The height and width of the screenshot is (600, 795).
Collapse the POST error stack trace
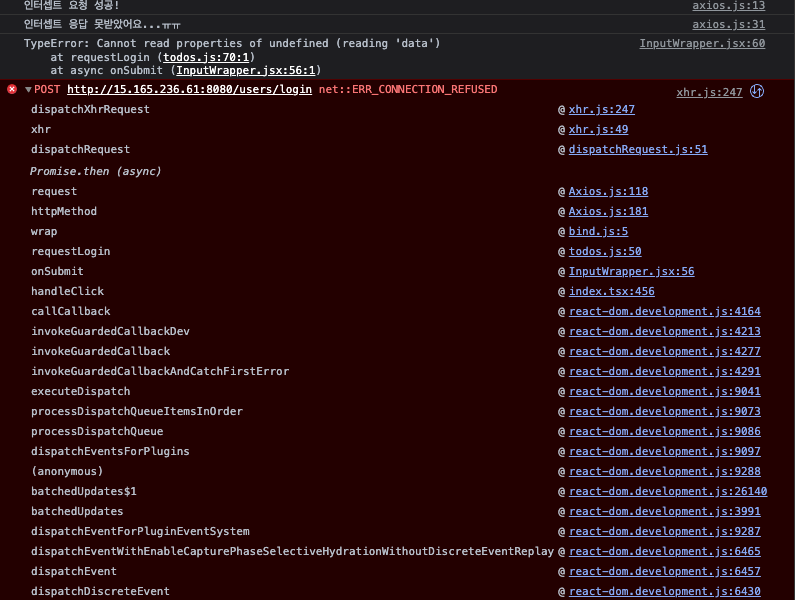click(29, 90)
